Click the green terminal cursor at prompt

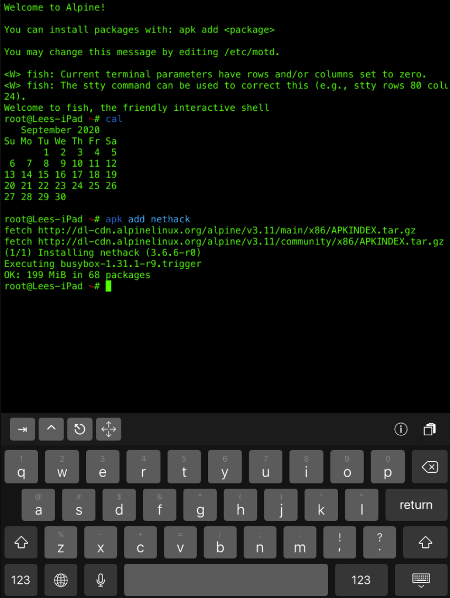coord(108,286)
